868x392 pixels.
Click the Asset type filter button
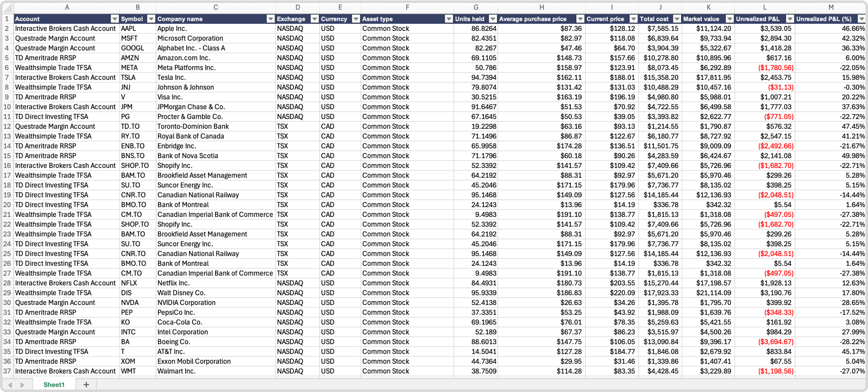449,19
